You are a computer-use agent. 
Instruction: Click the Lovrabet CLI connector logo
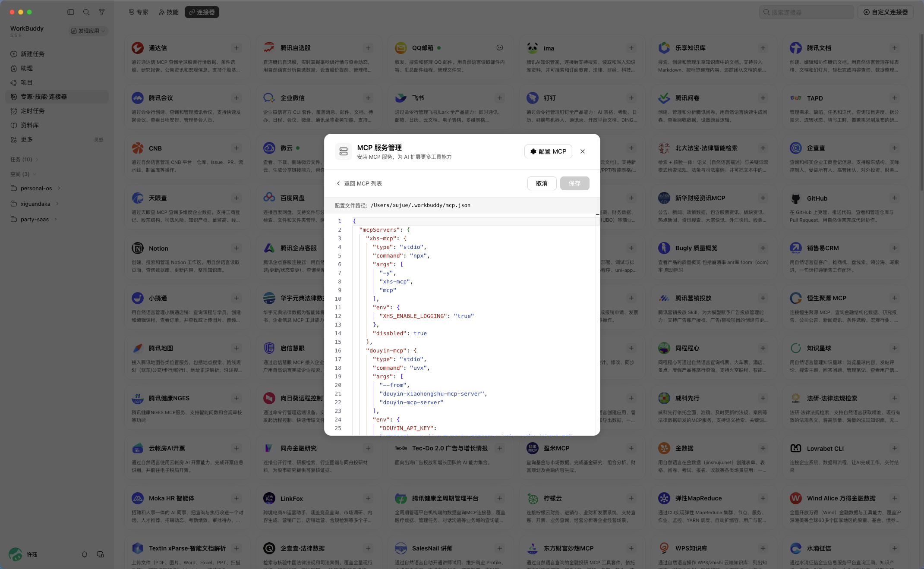(796, 448)
